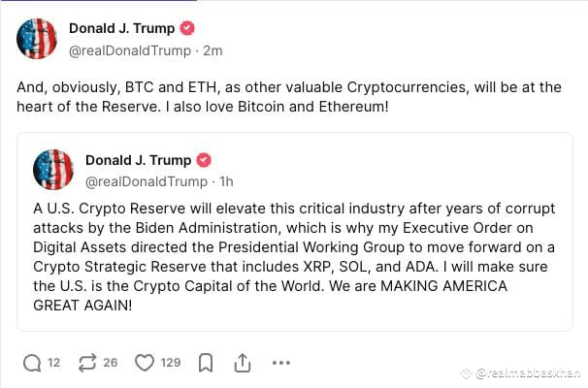Click the red verified badge on main post
The height and width of the screenshot is (388, 588).
point(188,28)
